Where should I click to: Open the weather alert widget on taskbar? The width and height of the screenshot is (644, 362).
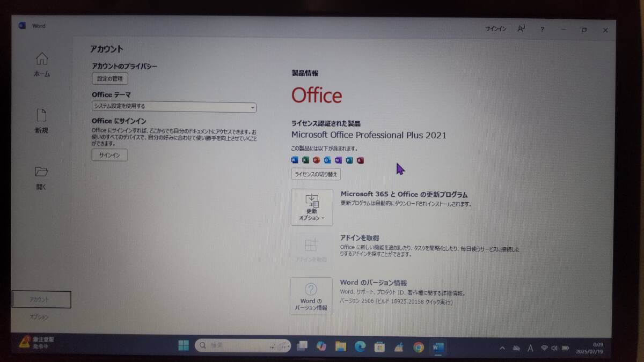36,342
